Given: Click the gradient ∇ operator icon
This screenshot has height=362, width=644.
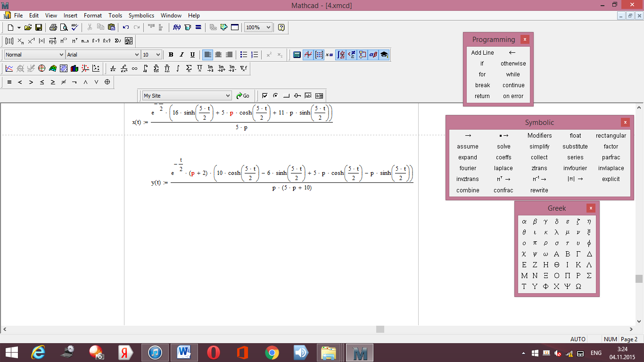Looking at the screenshot, I should (243, 68).
